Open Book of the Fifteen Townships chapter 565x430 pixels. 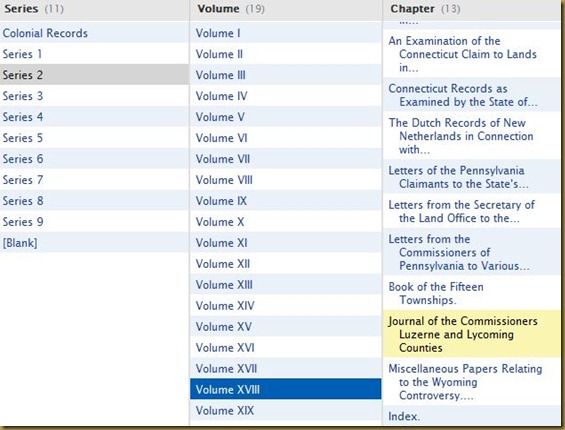click(471, 293)
